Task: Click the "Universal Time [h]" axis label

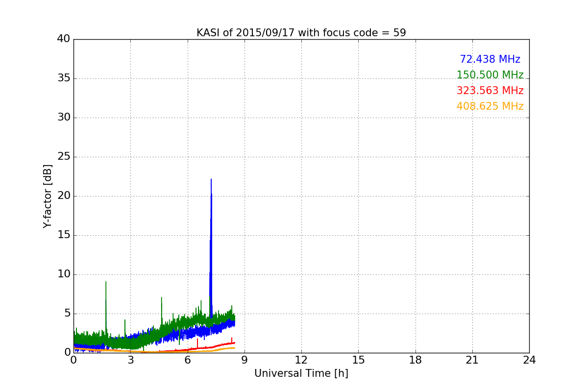Action: pyautogui.click(x=301, y=373)
